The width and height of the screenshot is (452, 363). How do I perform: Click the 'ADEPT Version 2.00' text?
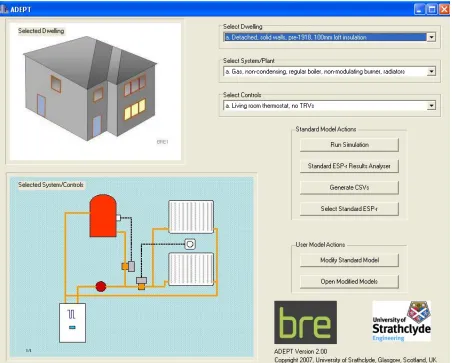[301, 351]
